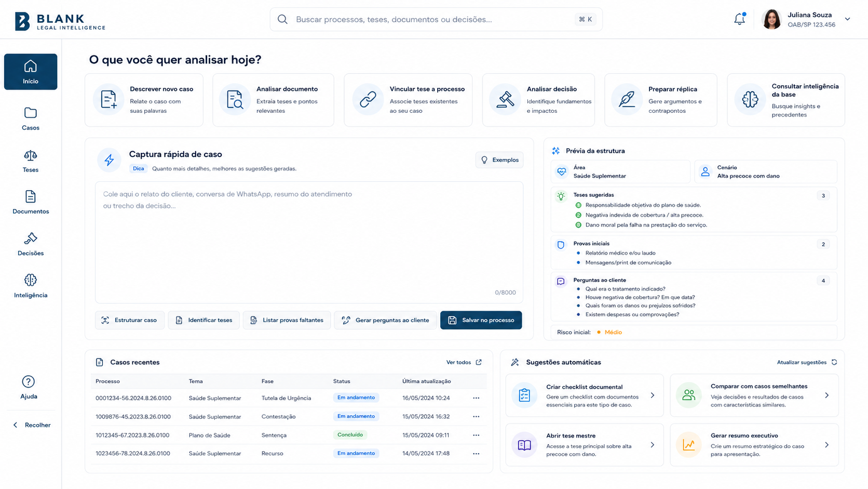Open Documentos in the sidebar
The width and height of the screenshot is (868, 489).
click(x=31, y=202)
